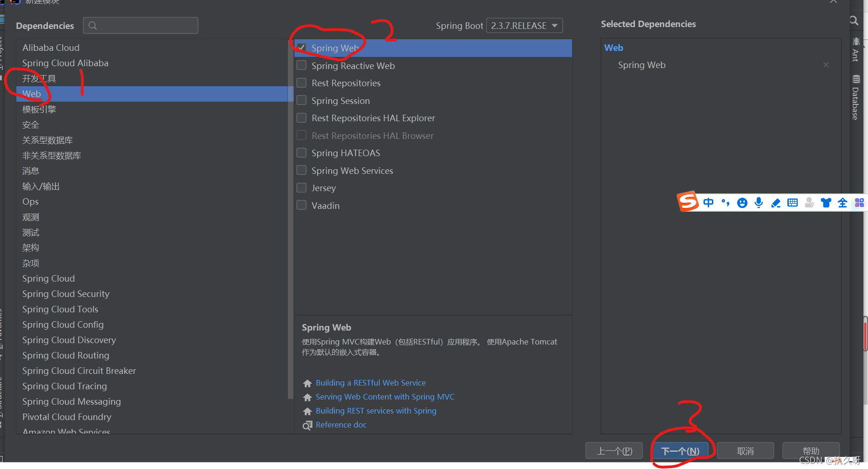This screenshot has width=868, height=469.
Task: Enable Rest Repositories HAL Explorer checkbox
Action: [x=301, y=117]
